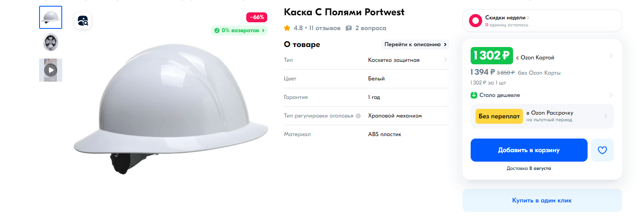
Task: Go to description via 'Перейти к описанию'
Action: click(415, 44)
